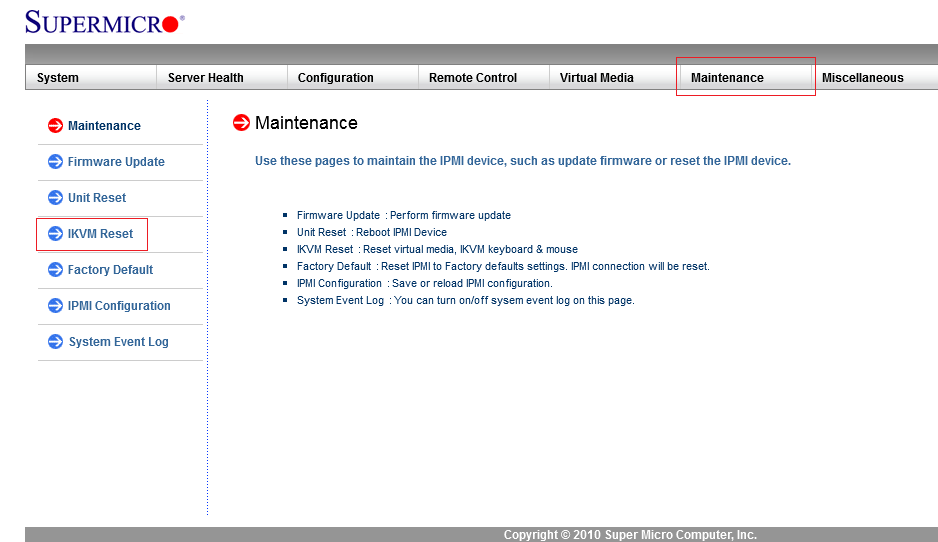938x542 pixels.
Task: Click the arrow icon beside IPMI Configuration
Action: tap(55, 306)
